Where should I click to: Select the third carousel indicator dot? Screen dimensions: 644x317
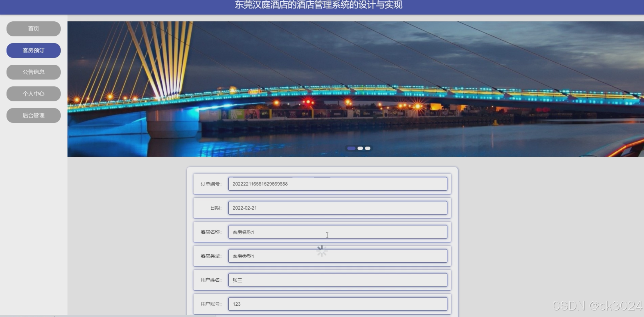(368, 148)
